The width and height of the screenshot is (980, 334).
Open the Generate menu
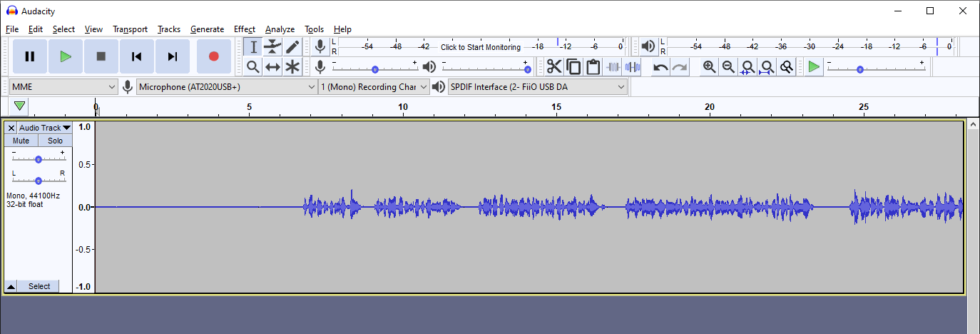[x=208, y=29]
